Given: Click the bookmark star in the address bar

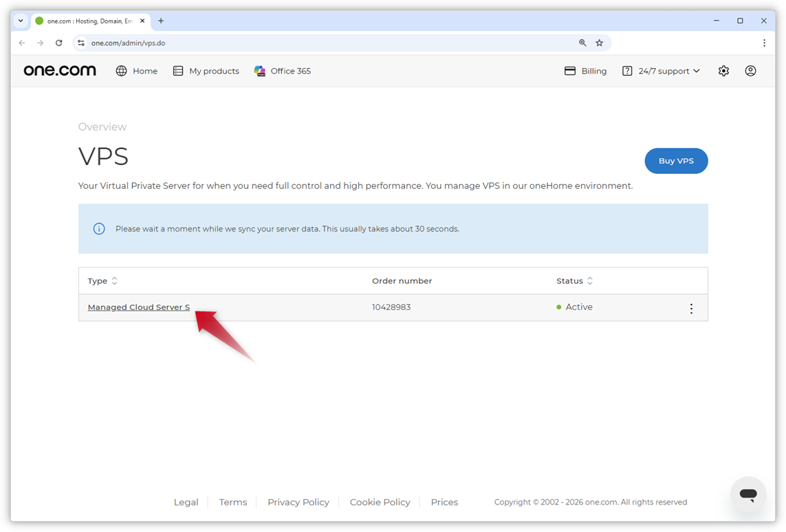Looking at the screenshot, I should tap(599, 42).
